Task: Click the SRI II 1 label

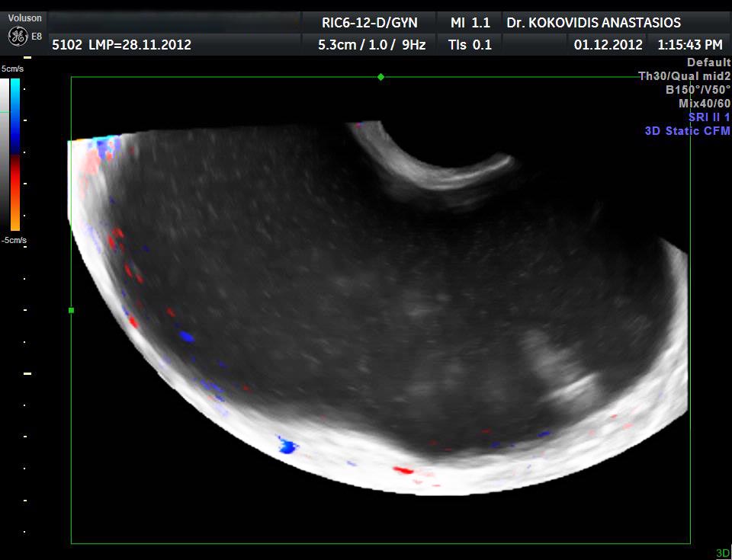Action: [709, 117]
